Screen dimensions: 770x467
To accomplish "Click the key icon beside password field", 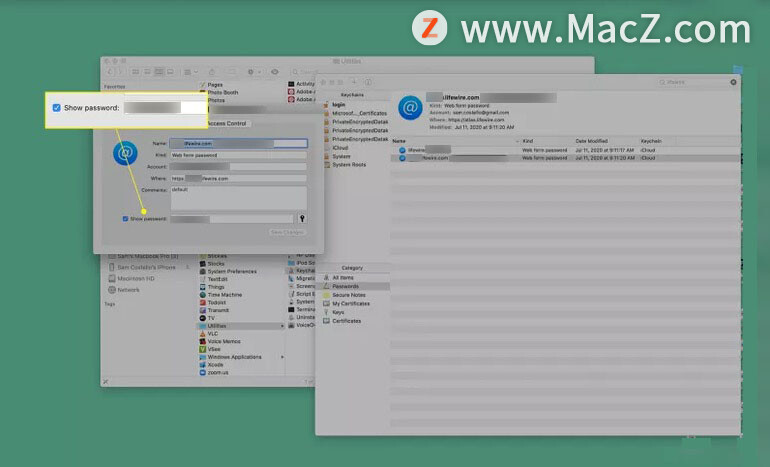I will click(x=302, y=219).
